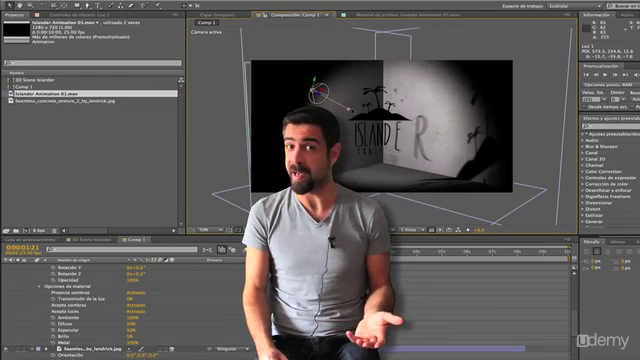The width and height of the screenshot is (640, 360).
Task: Expand Blur & Sharpen effects category
Action: pyautogui.click(x=583, y=147)
